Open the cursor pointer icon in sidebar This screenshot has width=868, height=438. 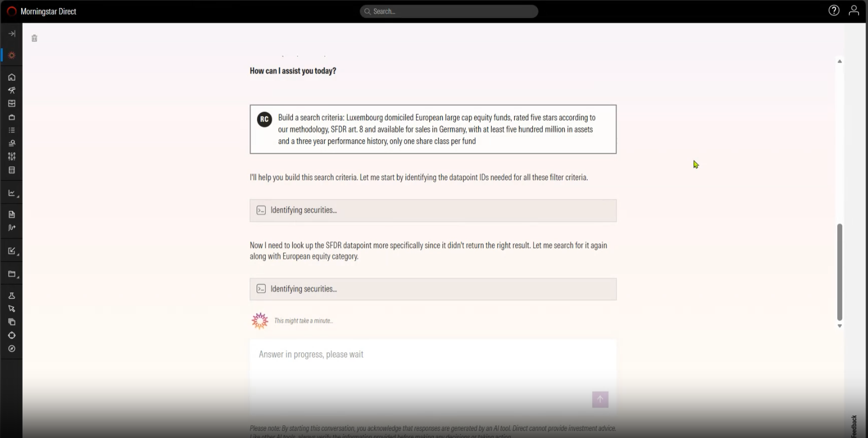pos(12,308)
